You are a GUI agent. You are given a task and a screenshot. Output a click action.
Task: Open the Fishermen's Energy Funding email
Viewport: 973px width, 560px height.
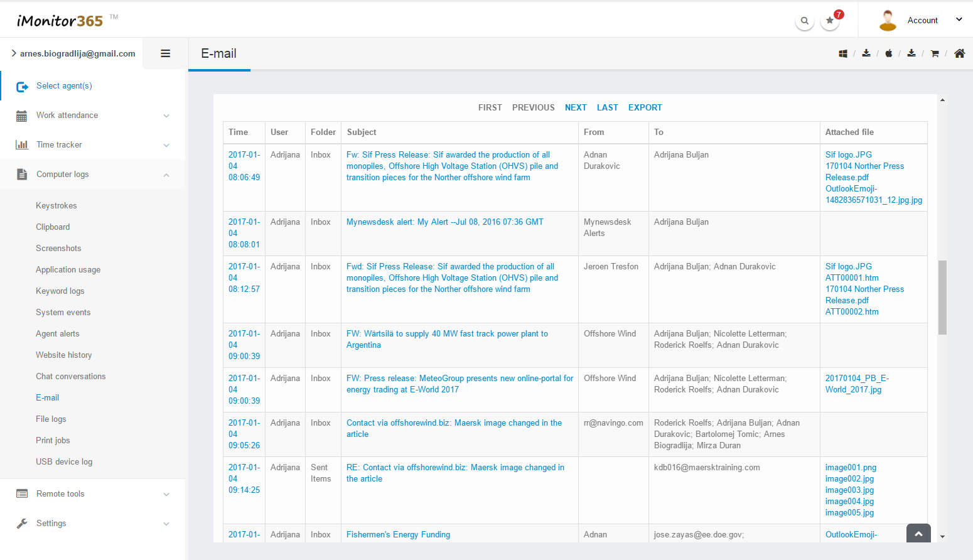click(x=398, y=535)
